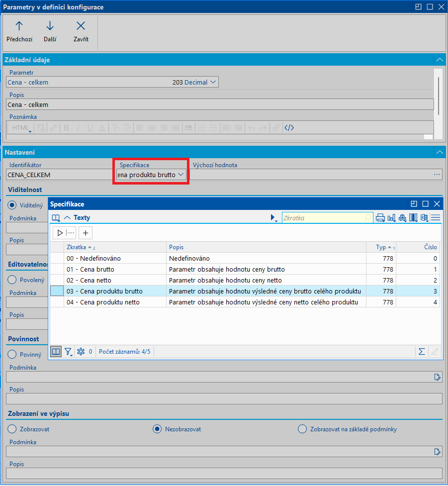The image size is (448, 486).
Task: Sort by the Zkratka column header
Action: tap(115, 247)
